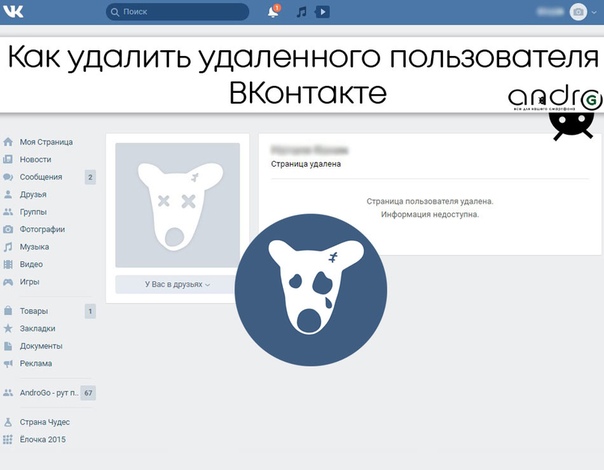Image resolution: width=604 pixels, height=470 pixels.
Task: Click the camera icon beside Фотографии
Action: point(8,229)
